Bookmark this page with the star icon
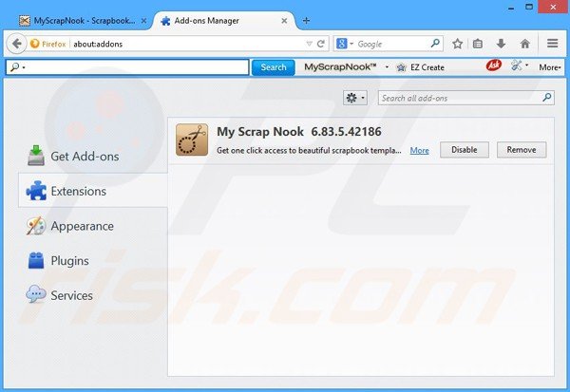570x392 pixels. point(457,44)
